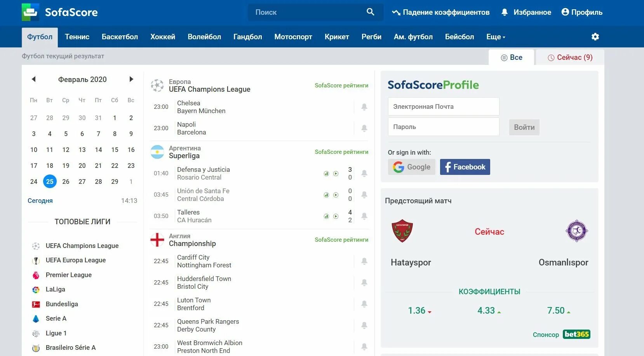Screen dimensions: 644x356
Task: Click the bet365 sponsor logo
Action: click(x=577, y=334)
